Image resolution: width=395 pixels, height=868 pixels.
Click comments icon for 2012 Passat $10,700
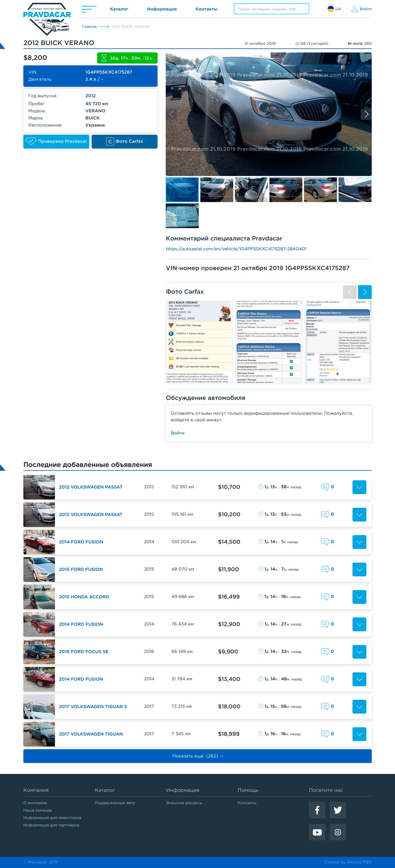click(325, 487)
